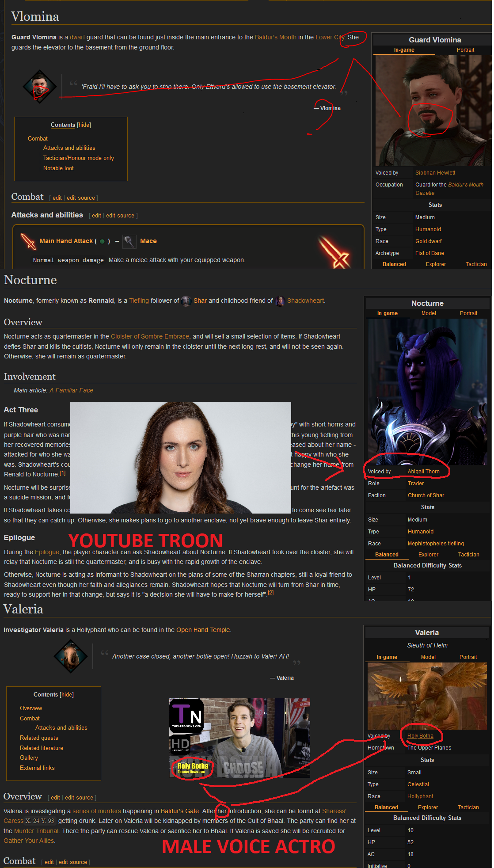Hide the Vlomina contents box
Viewport: 494px width, 868px height.
[x=84, y=125]
